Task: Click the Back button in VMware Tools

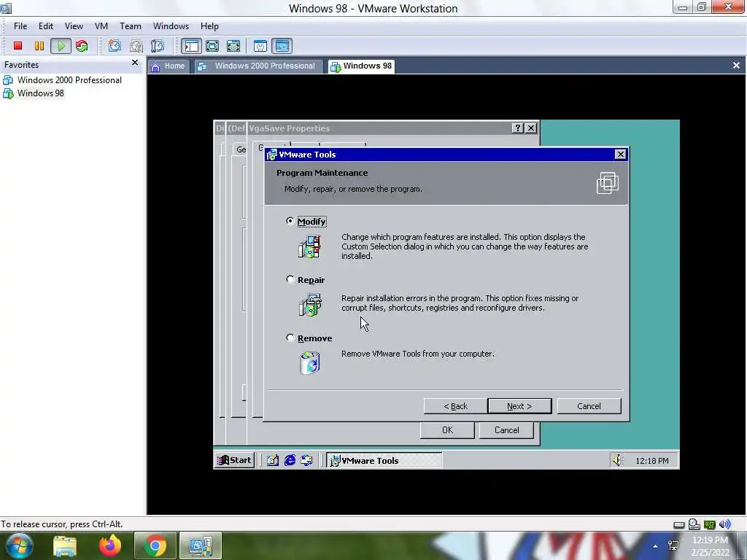Action: [455, 406]
